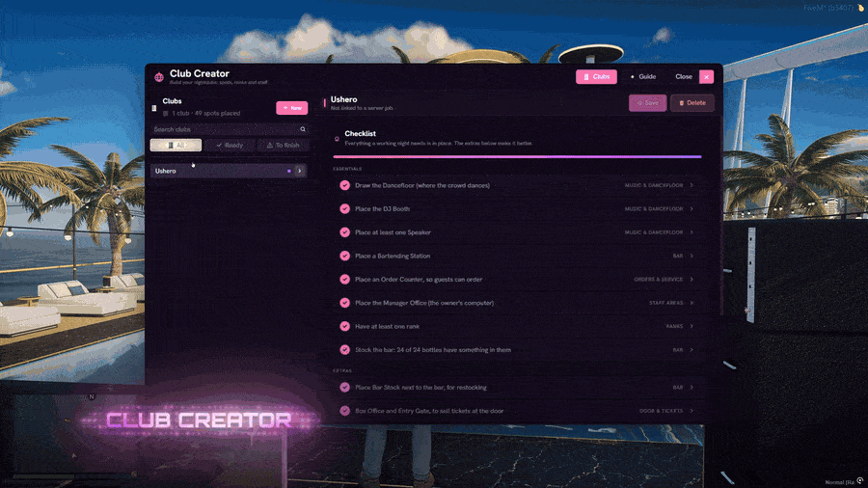Click the checklist progress bar
This screenshot has height=488, width=868.
pyautogui.click(x=518, y=157)
